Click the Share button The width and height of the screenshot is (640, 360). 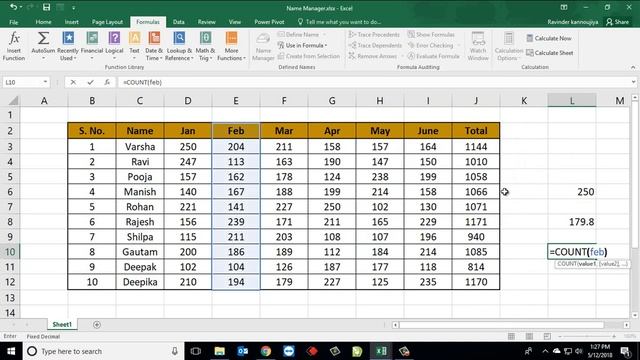pos(618,22)
